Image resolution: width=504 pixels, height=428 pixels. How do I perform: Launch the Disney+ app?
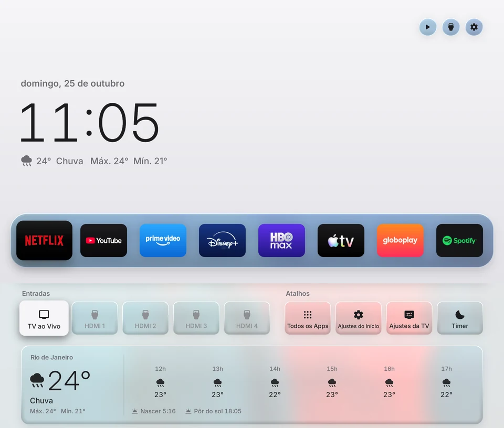point(222,241)
